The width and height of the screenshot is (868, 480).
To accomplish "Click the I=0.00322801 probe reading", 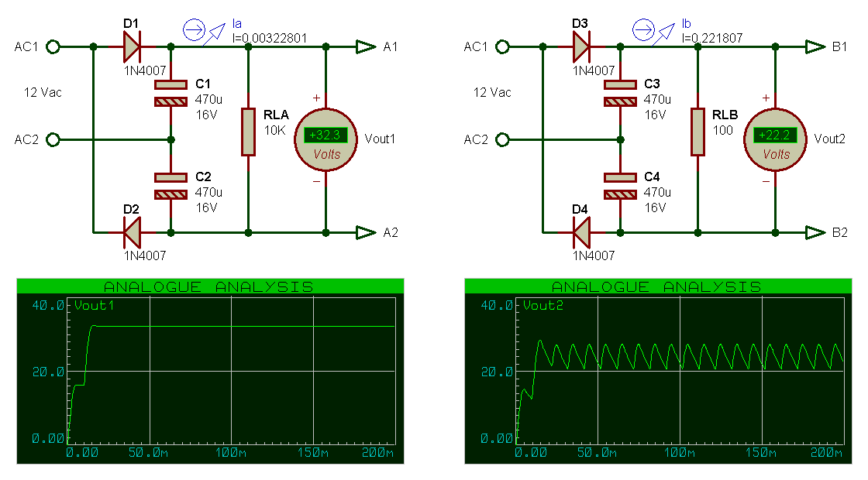I will [x=270, y=38].
